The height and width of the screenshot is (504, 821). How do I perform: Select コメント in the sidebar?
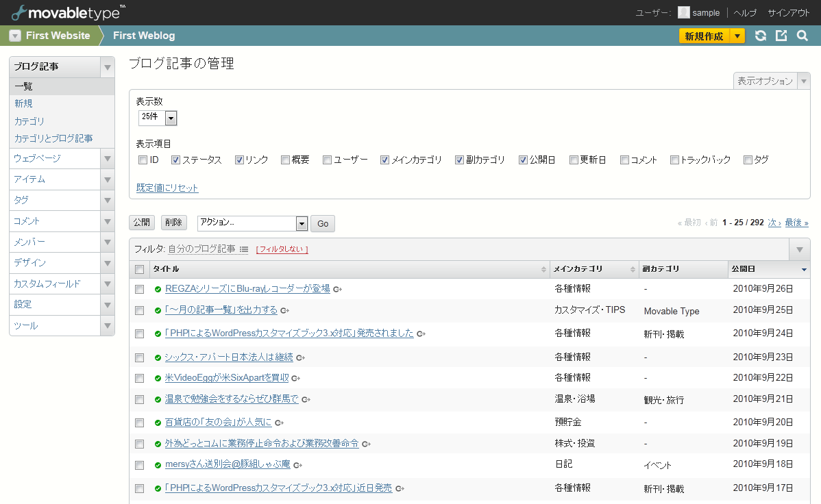coord(27,221)
